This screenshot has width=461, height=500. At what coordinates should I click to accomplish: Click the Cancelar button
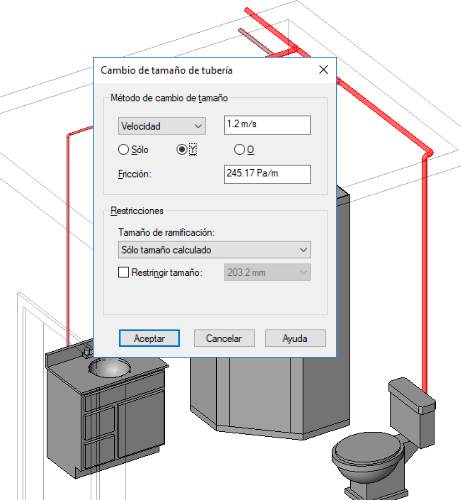[x=224, y=338]
